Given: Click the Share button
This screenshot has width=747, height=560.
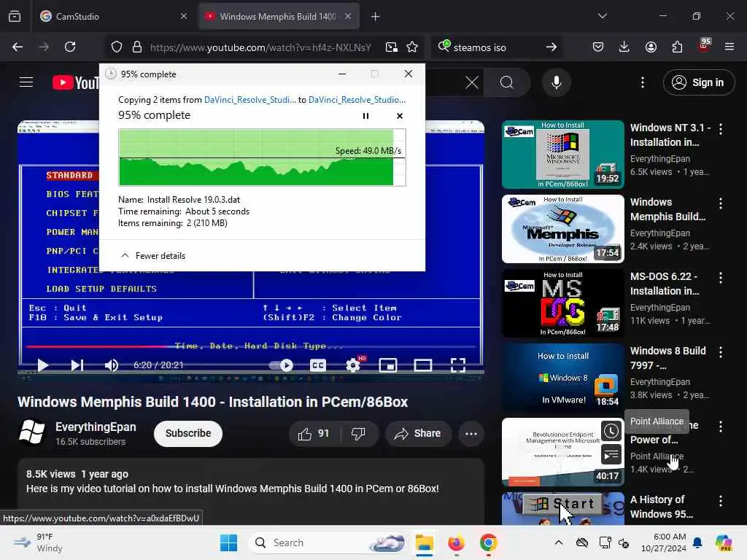Looking at the screenshot, I should coord(417,433).
